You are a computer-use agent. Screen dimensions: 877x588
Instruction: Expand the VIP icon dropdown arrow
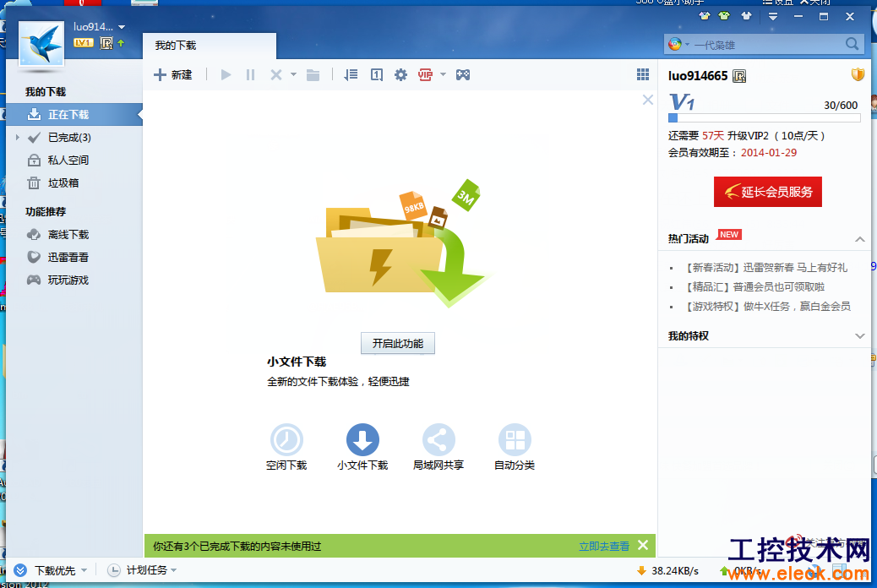click(443, 74)
